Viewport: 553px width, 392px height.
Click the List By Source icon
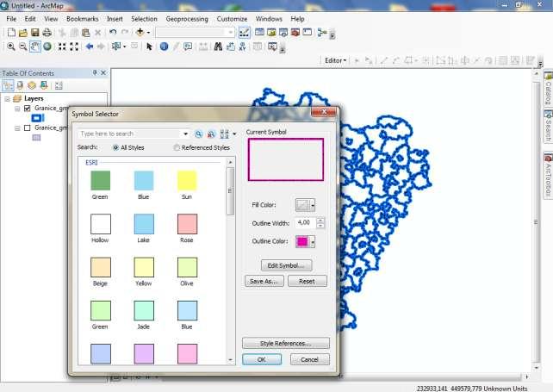(20, 85)
